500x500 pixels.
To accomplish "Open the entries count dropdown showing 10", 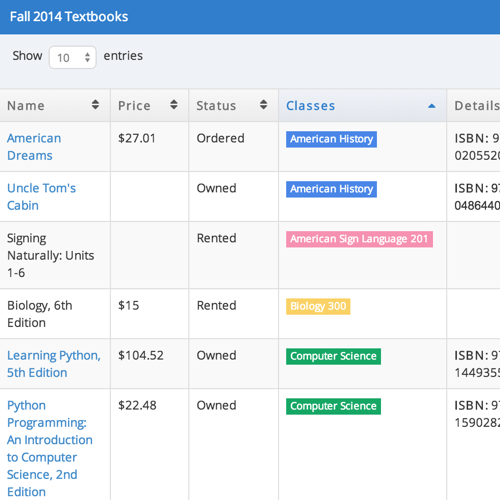I will 73,57.
